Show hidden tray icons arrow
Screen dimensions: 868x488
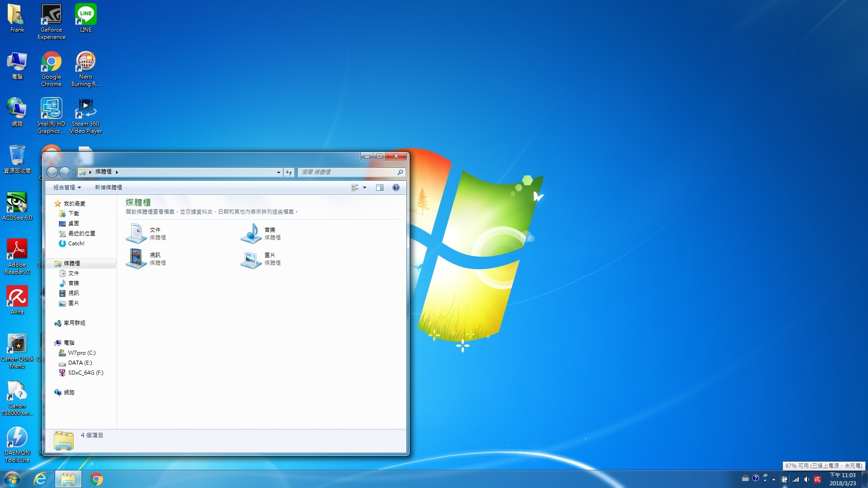pyautogui.click(x=774, y=479)
